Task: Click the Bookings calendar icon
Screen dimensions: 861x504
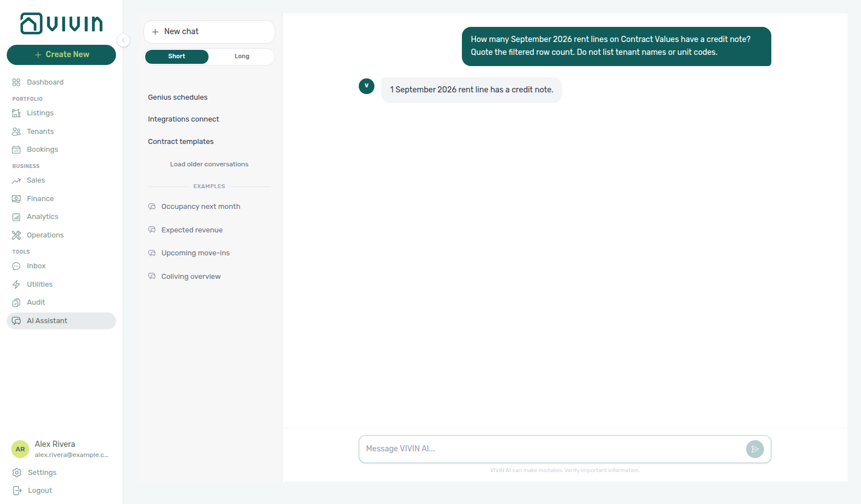Action: [x=16, y=150]
